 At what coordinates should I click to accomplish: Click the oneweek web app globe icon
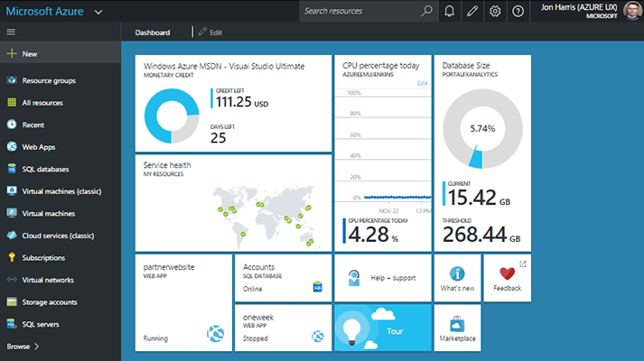(x=317, y=337)
